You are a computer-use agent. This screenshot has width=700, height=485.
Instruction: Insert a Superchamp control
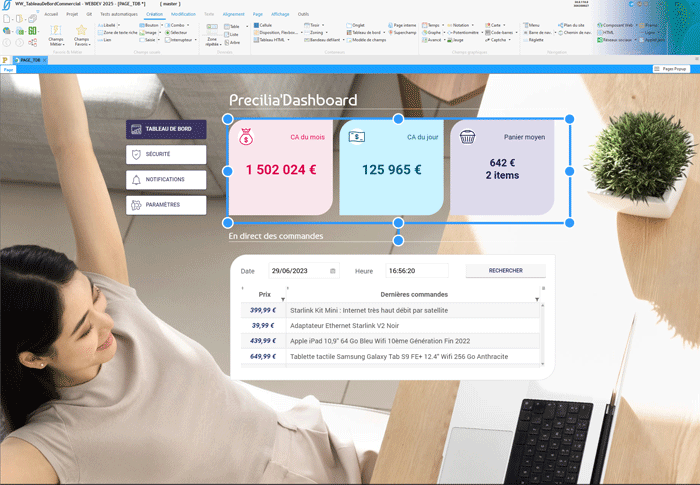click(402, 33)
